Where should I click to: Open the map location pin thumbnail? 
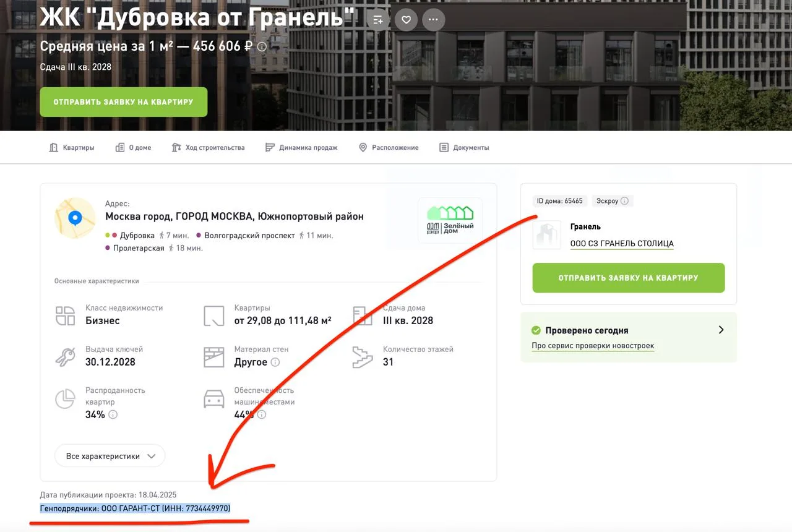[75, 218]
